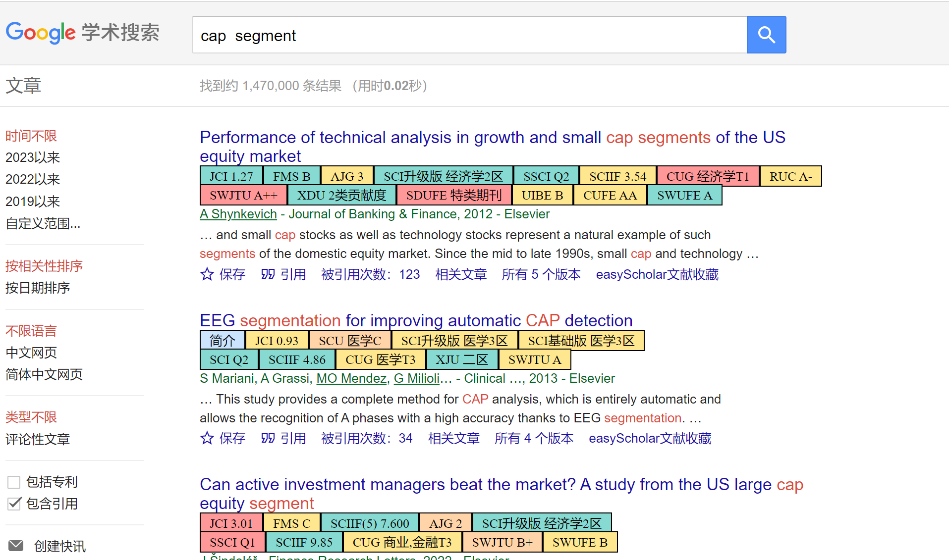The width and height of the screenshot is (949, 560).
Task: Click the search box containing cap segment
Action: (469, 35)
